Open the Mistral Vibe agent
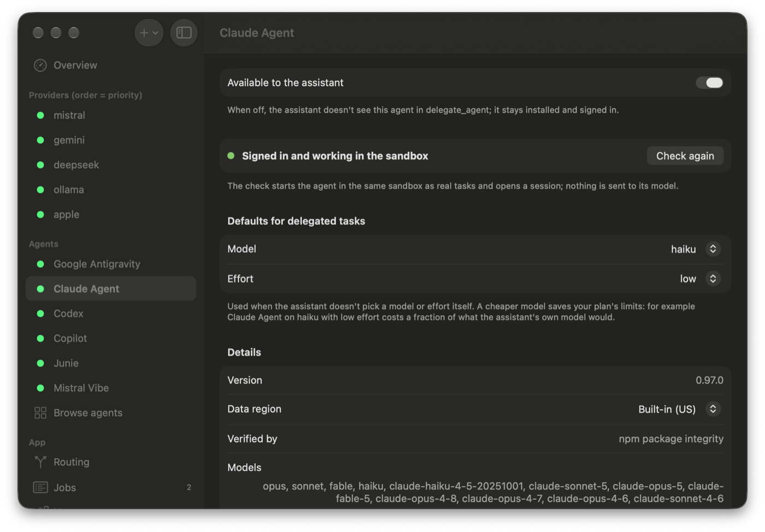Image resolution: width=765 pixels, height=532 pixels. (x=111, y=388)
